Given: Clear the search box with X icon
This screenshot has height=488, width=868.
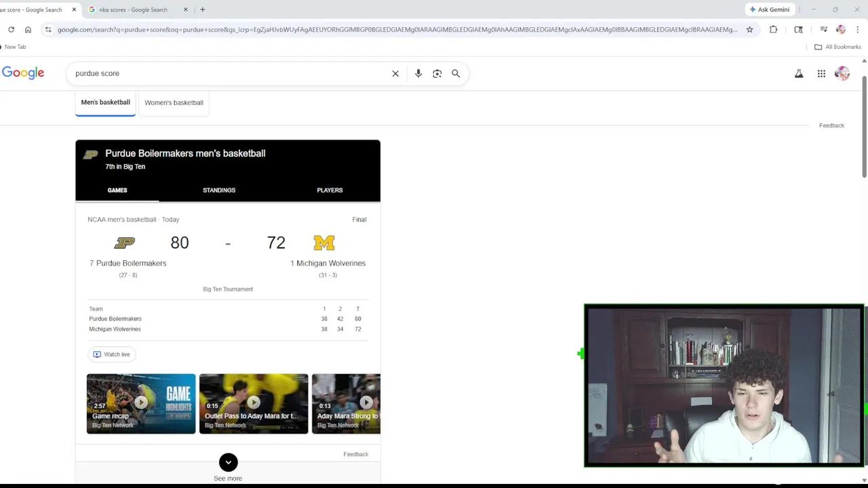Looking at the screenshot, I should 395,73.
